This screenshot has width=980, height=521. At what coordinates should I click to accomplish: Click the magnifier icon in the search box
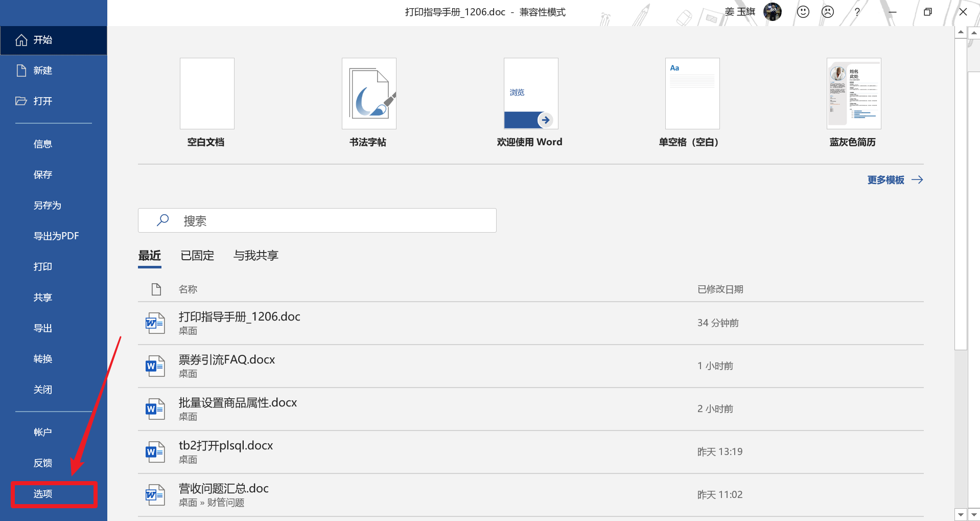pyautogui.click(x=162, y=220)
